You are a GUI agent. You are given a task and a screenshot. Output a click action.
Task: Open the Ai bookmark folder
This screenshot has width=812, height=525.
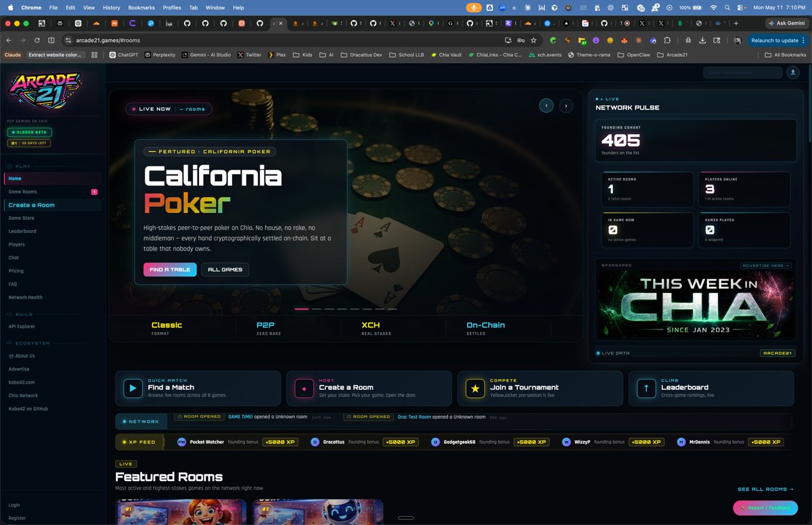[x=326, y=55]
